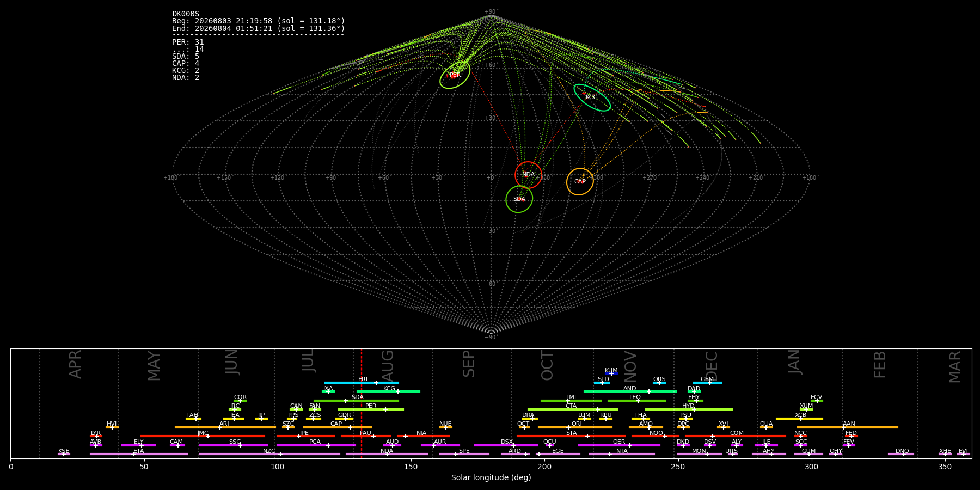Select the orange CAP radiant circle
Screen dimensions: 980x490
(580, 181)
